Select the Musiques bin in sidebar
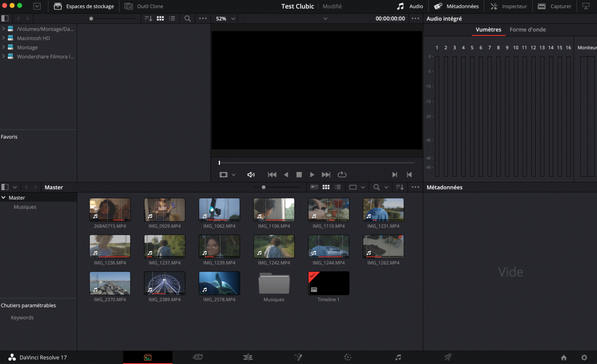The image size is (597, 364). (x=25, y=207)
